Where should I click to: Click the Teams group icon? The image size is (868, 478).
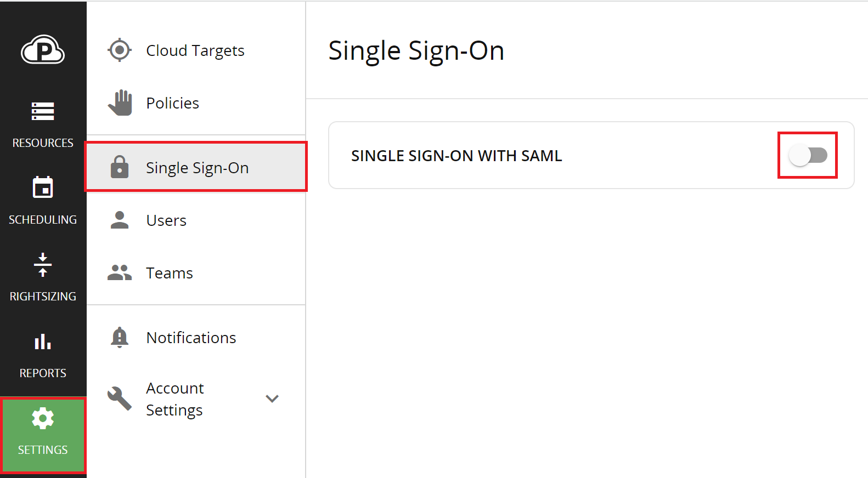pos(120,272)
